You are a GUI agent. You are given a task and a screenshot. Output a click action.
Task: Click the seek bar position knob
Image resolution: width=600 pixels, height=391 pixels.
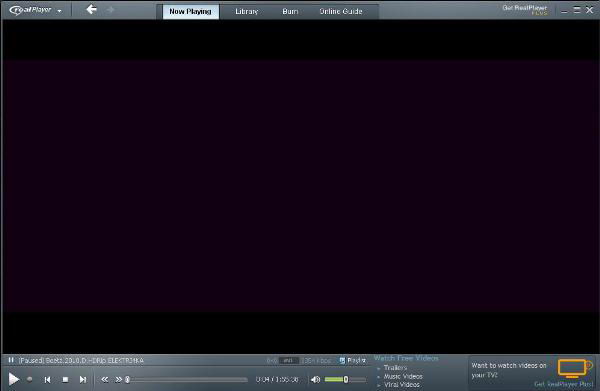pos(127,380)
